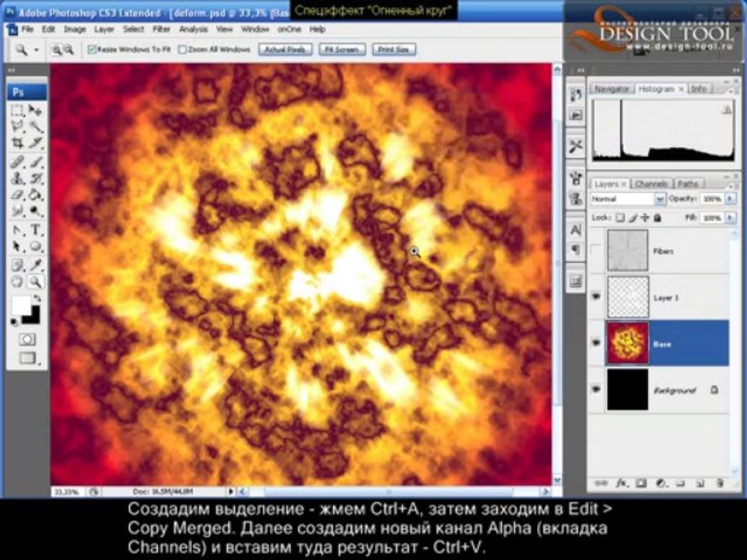Select the Zoom tool in toolbox
The image size is (747, 560).
click(x=35, y=282)
